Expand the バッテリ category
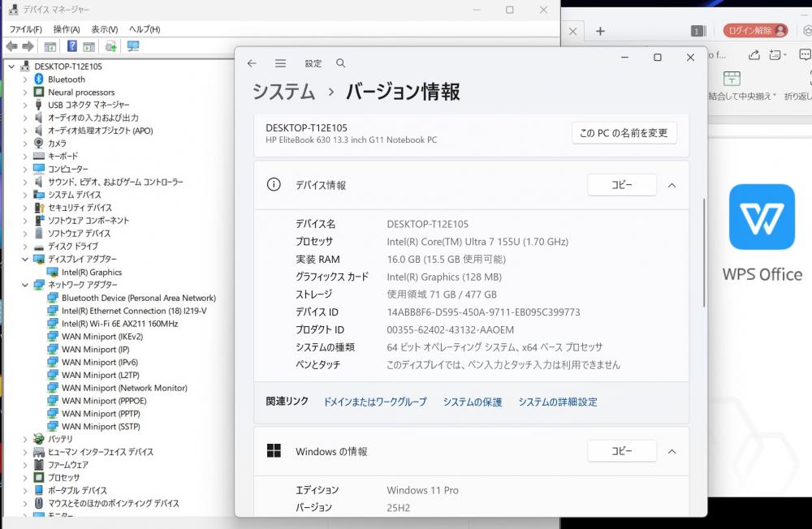The width and height of the screenshot is (812, 529). [x=25, y=439]
